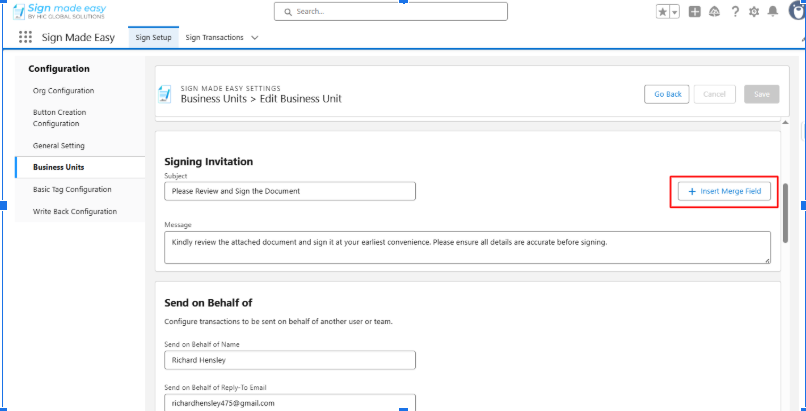Expand the favorites list dropdown arrow
The width and height of the screenshot is (806, 411).
pos(674,12)
